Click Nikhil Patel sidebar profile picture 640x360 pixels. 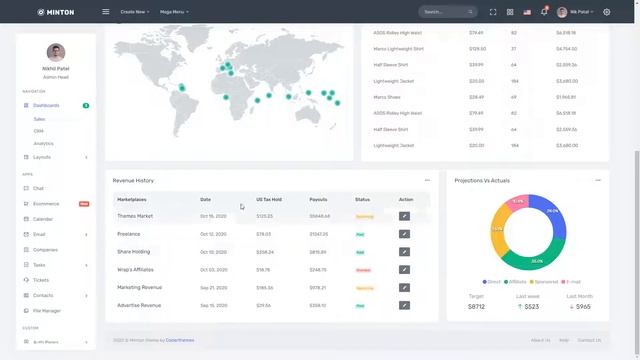pos(56,52)
